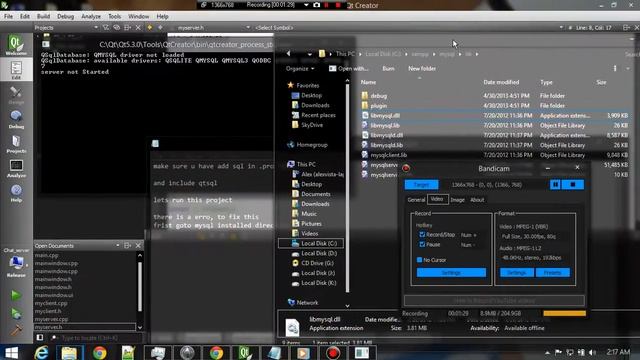The height and width of the screenshot is (360, 640).
Task: Click the camera screenshot icon in recording bar
Action: [x=316, y=5]
